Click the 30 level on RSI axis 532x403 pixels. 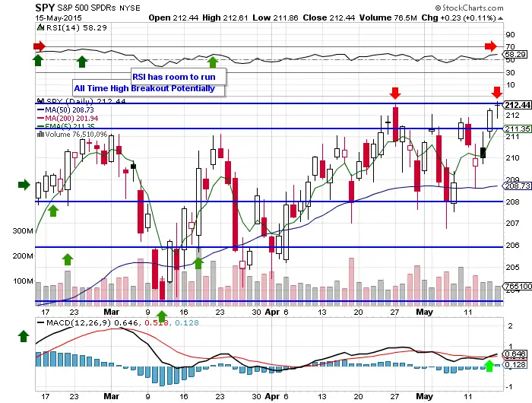coord(510,72)
